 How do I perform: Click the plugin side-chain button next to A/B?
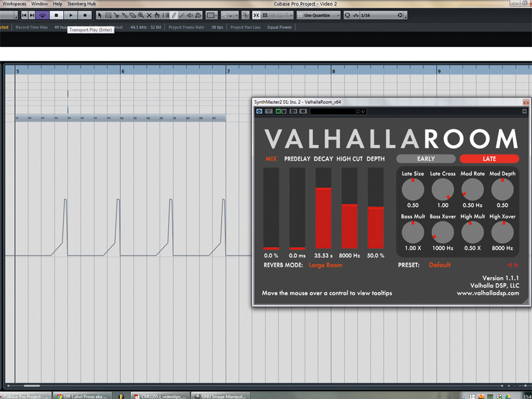point(303,111)
